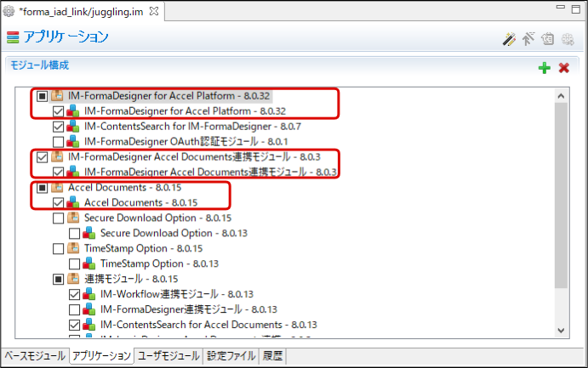This screenshot has width=588, height=368.
Task: Uncheck IM-Workflow連携モジュール - 8.0.13 checkbox
Action: coord(74,295)
